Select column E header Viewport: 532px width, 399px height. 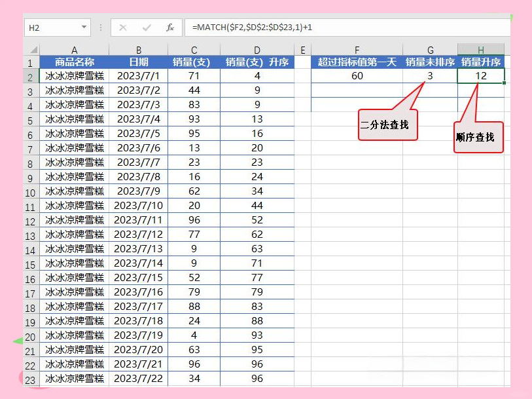coord(302,50)
